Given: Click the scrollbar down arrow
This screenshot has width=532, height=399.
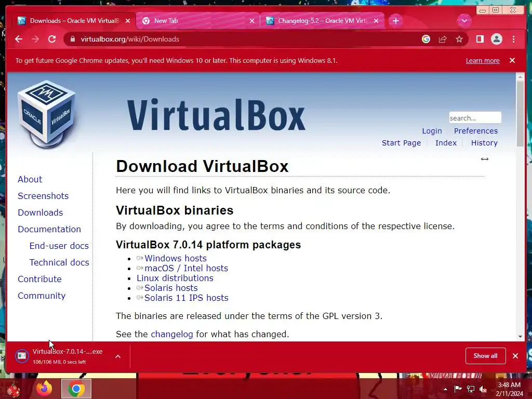Looking at the screenshot, I should (520, 337).
